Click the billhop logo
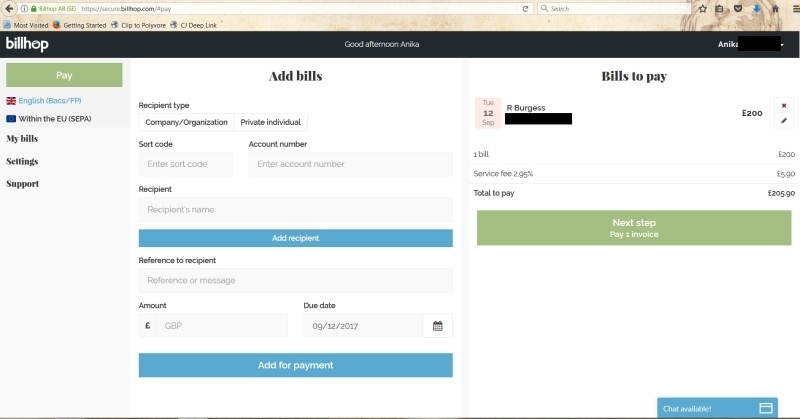The width and height of the screenshot is (800, 419). click(x=27, y=44)
